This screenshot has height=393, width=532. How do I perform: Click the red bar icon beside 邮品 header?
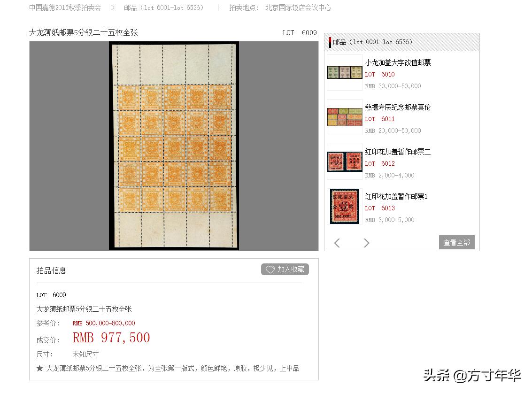click(x=330, y=42)
